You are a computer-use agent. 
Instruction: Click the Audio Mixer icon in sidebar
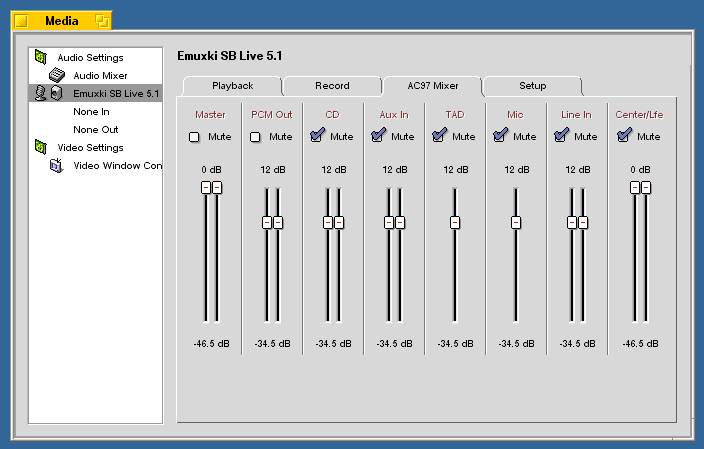pyautogui.click(x=57, y=75)
